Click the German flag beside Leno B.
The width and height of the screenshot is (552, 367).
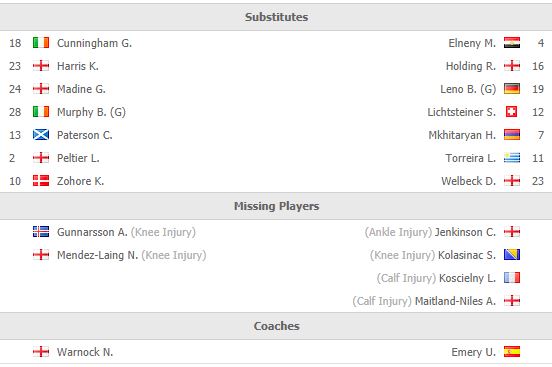click(x=512, y=89)
